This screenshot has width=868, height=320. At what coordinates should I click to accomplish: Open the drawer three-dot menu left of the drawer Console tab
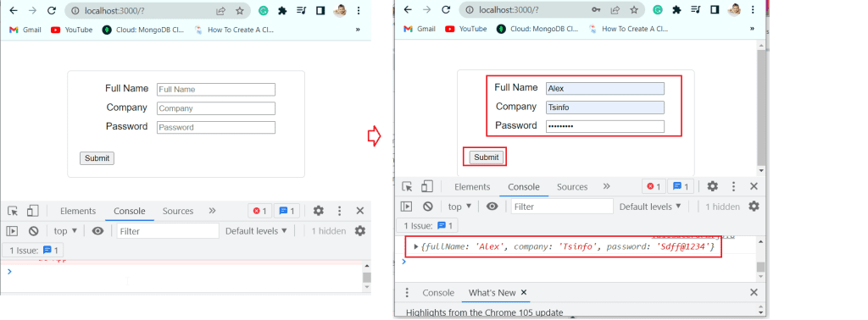point(407,293)
